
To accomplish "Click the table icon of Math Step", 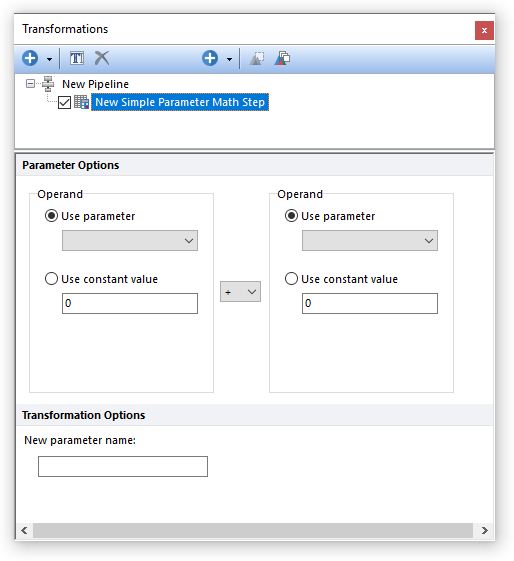I will pyautogui.click(x=82, y=102).
